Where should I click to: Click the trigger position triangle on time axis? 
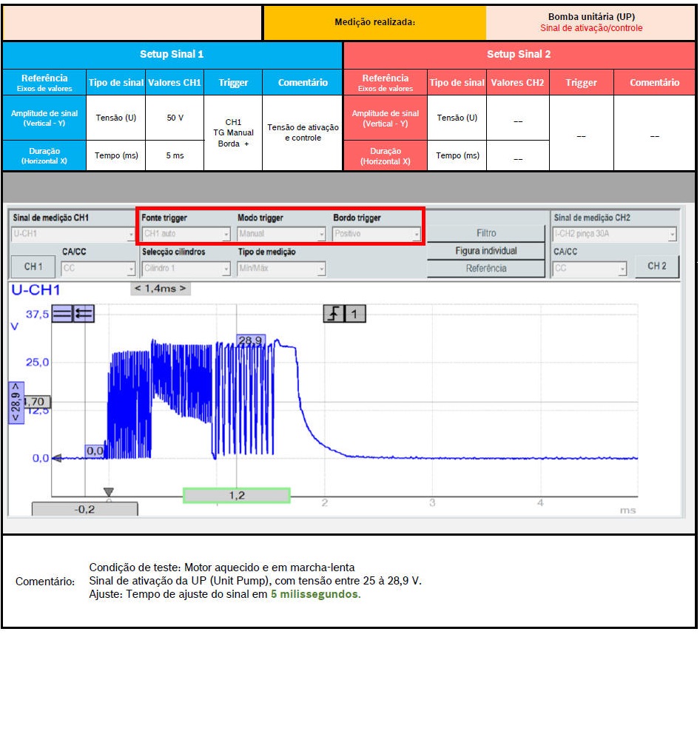[x=109, y=492]
